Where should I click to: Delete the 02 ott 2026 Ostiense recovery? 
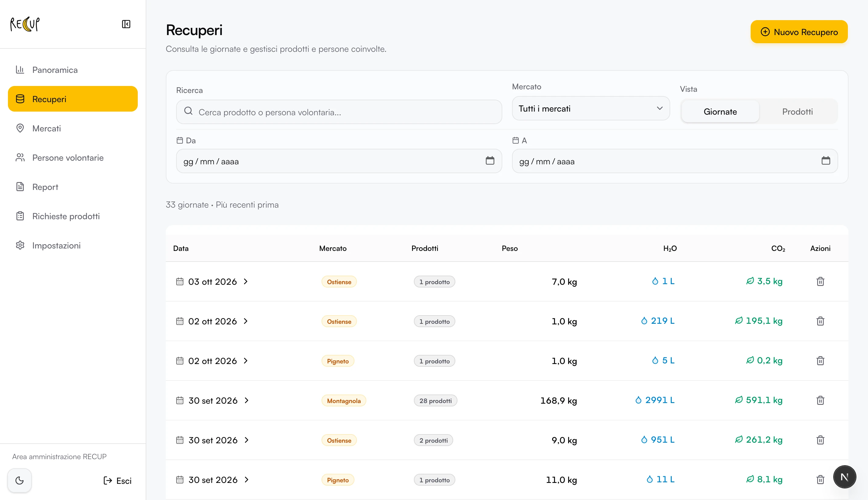[x=820, y=321]
